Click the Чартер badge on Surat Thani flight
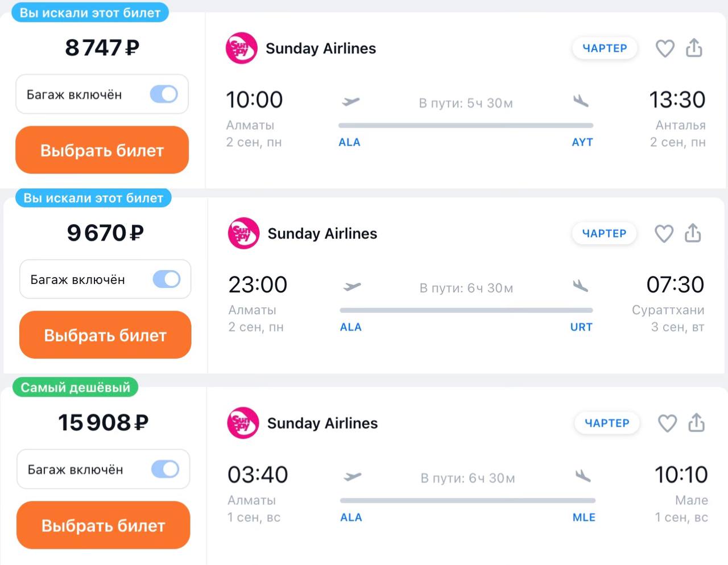Screen dimensions: 728x565 pos(604,233)
